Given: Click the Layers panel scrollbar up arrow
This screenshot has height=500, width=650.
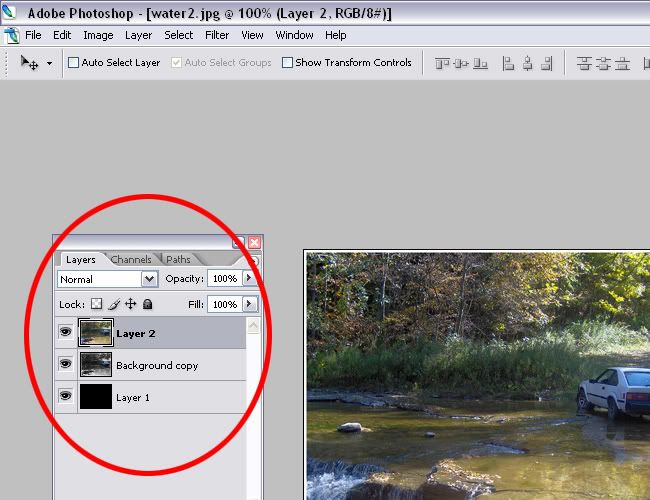Looking at the screenshot, I should tap(254, 325).
